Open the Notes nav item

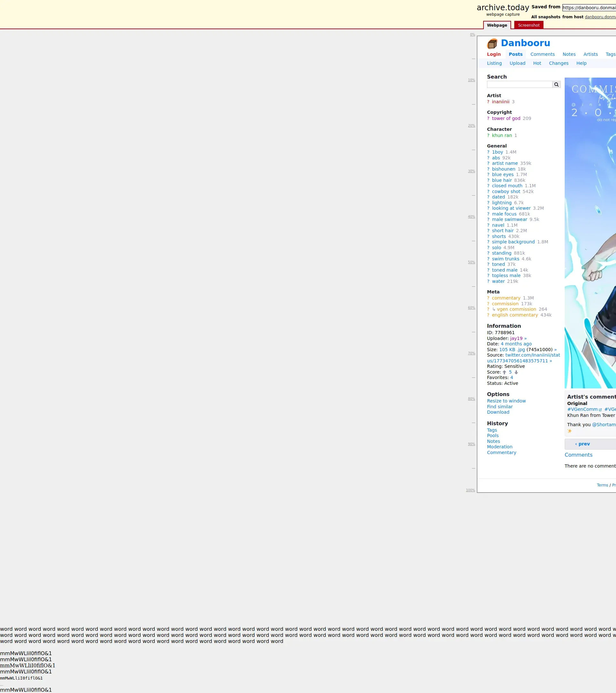(569, 54)
